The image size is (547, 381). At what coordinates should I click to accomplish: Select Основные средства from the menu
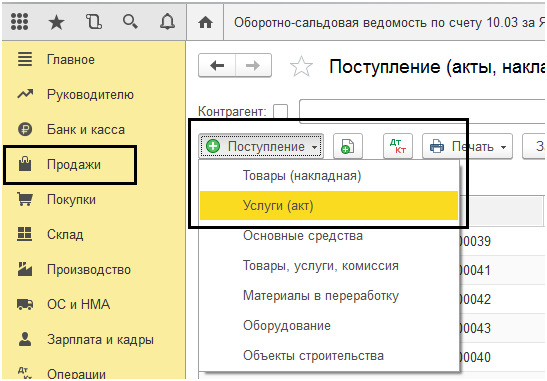point(329,236)
